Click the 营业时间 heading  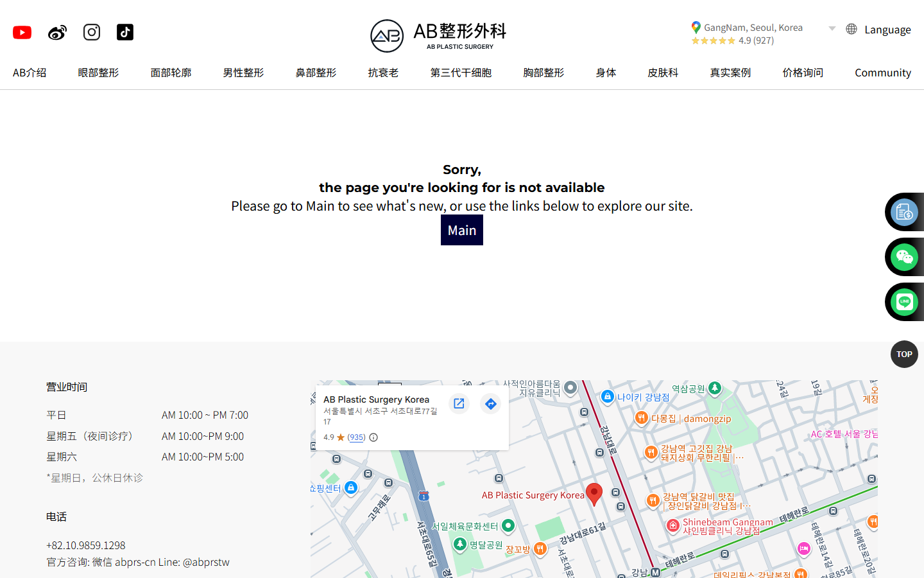click(x=67, y=387)
